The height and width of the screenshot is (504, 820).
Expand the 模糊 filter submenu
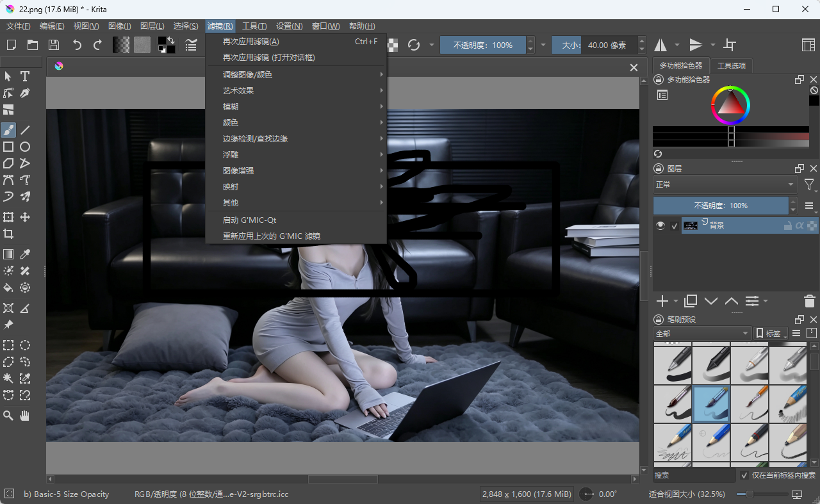[x=296, y=106]
